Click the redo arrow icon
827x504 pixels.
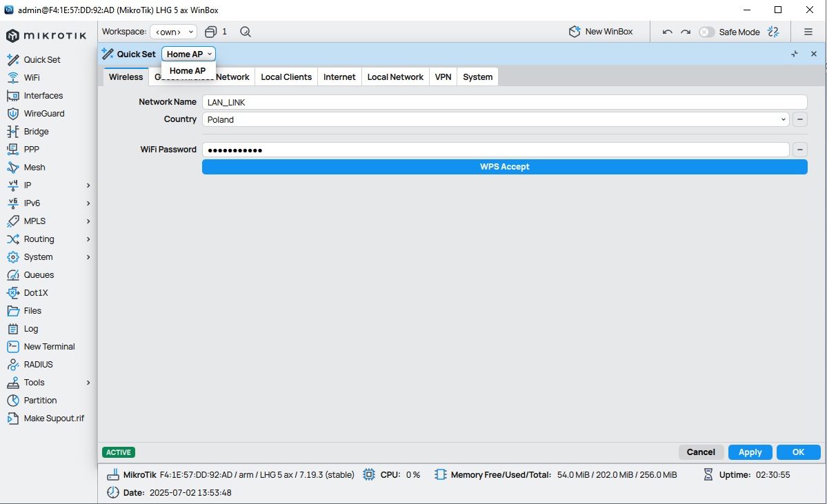coord(686,32)
